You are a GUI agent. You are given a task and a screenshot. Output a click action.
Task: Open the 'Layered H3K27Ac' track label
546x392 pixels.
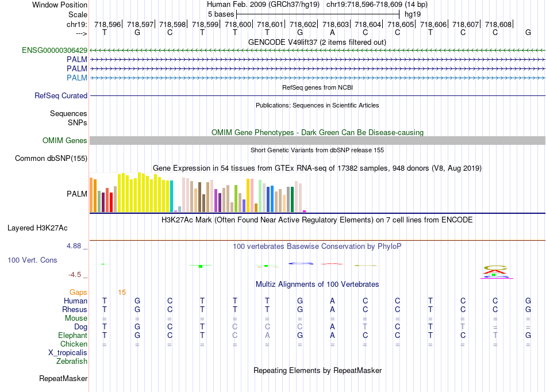[37, 228]
